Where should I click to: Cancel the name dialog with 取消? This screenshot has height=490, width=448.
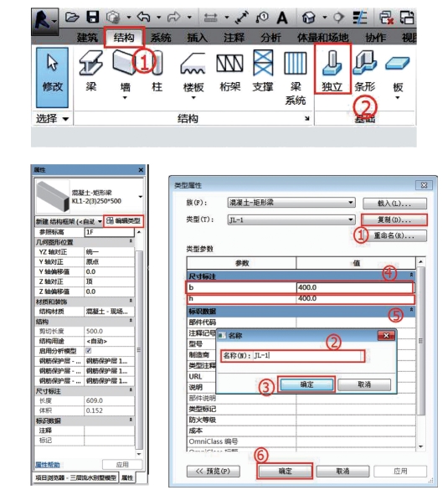(x=364, y=384)
